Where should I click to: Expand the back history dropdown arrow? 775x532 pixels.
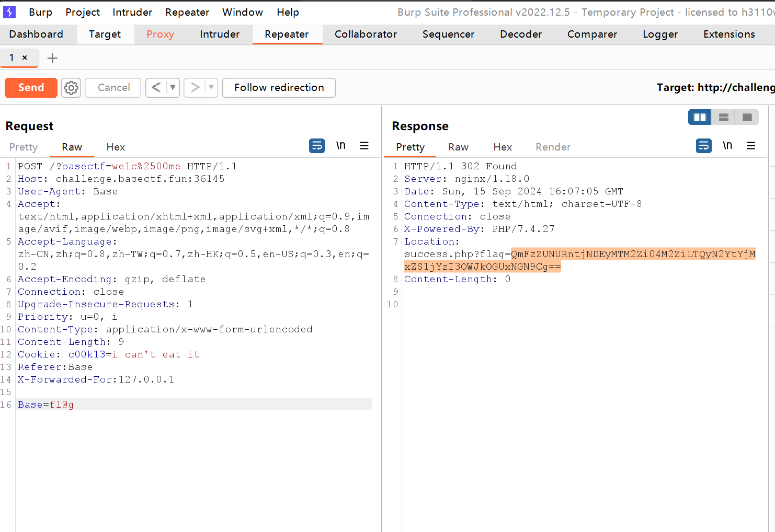point(173,88)
